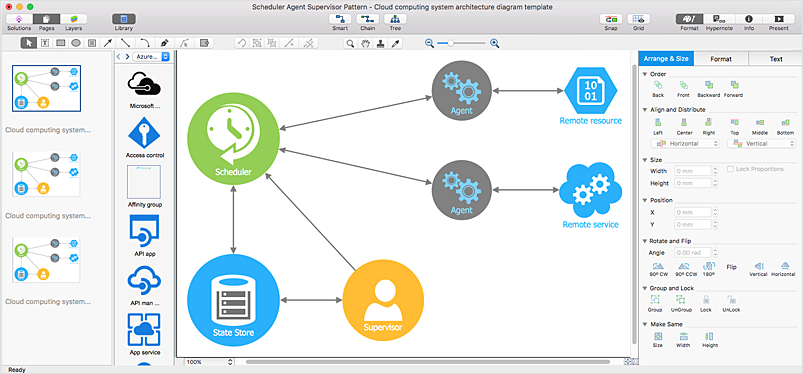The height and width of the screenshot is (374, 803).
Task: Switch to the Format tab
Action: pyautogui.click(x=721, y=59)
